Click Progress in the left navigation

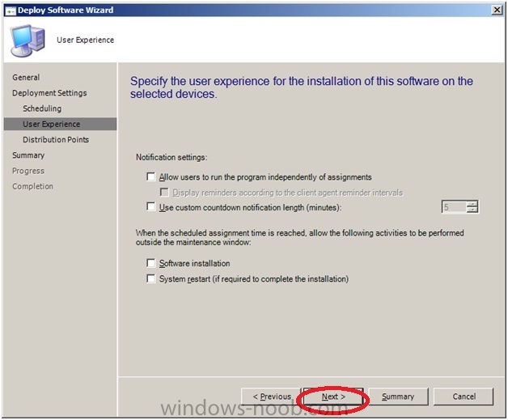coord(28,171)
